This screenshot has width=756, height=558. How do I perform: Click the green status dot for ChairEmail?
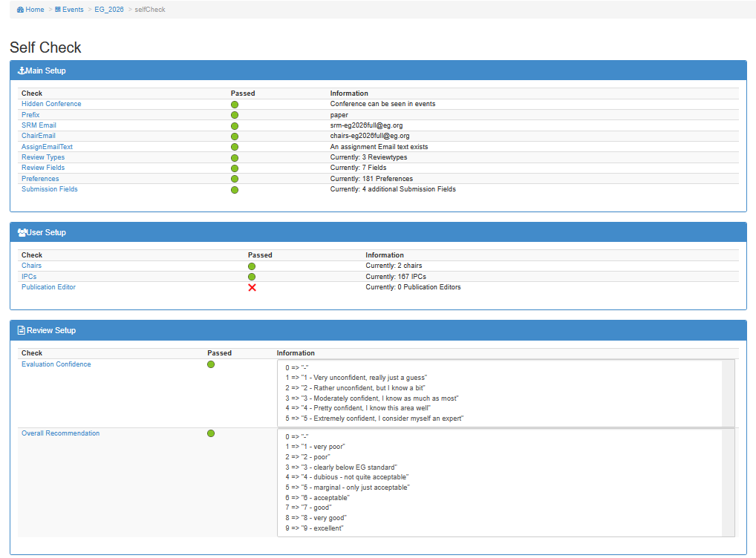click(235, 137)
